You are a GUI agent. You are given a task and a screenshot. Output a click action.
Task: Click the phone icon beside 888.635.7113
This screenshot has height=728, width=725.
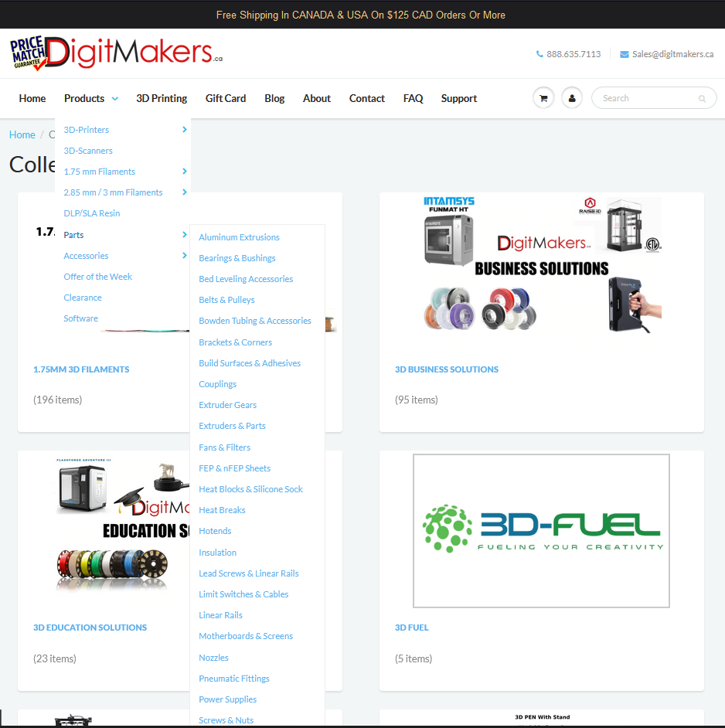(x=539, y=54)
